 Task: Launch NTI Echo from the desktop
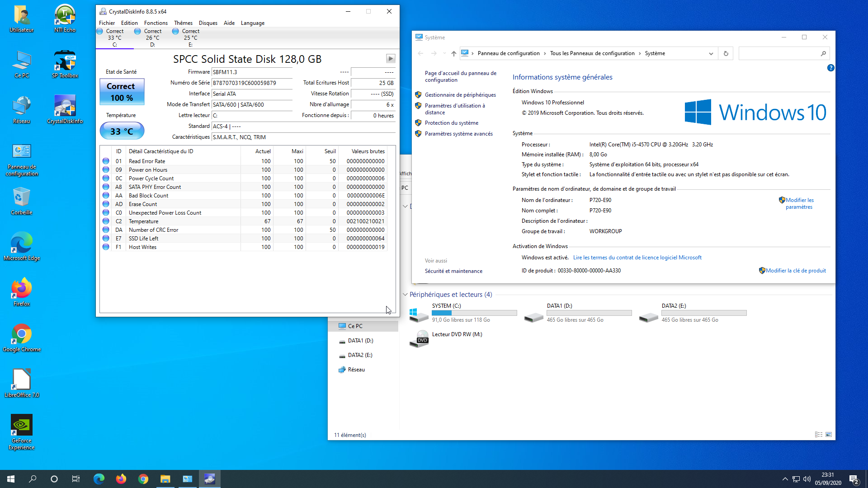coord(65,19)
